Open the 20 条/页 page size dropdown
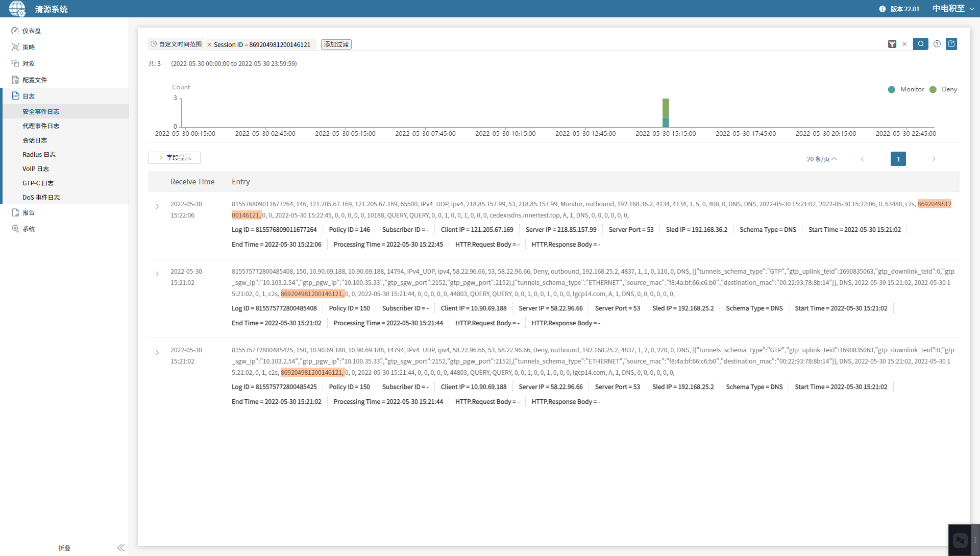Viewport: 980px width, 556px height. pyautogui.click(x=821, y=159)
